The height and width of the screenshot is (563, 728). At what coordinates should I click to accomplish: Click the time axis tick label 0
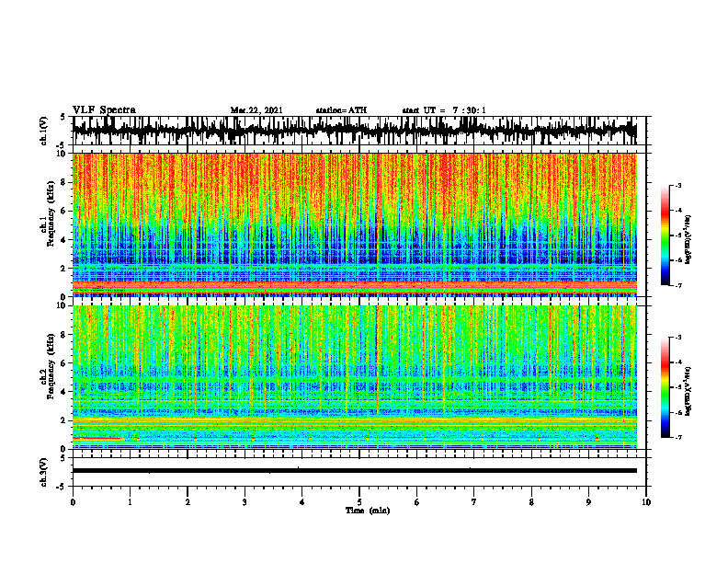[x=73, y=502]
